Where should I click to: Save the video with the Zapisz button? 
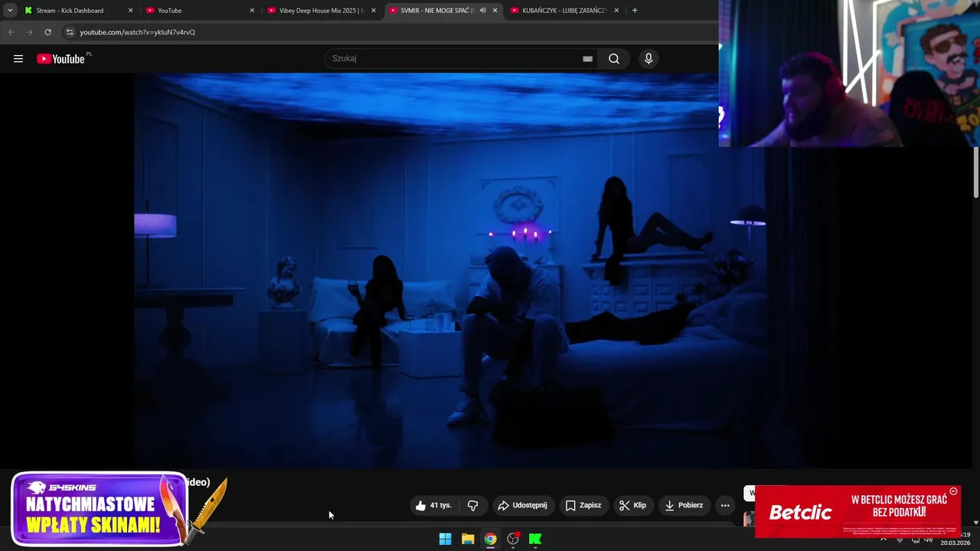point(583,505)
